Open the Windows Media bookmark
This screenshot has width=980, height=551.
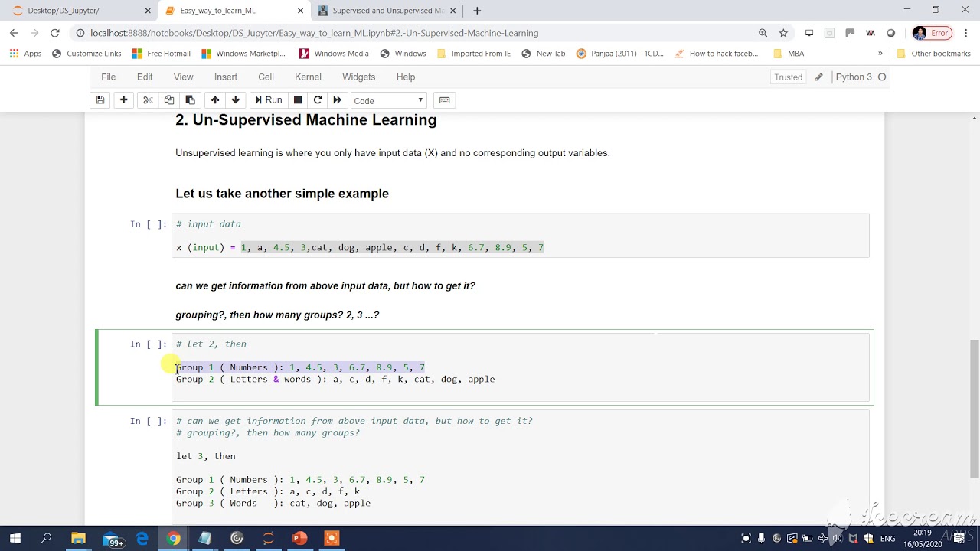tap(334, 54)
